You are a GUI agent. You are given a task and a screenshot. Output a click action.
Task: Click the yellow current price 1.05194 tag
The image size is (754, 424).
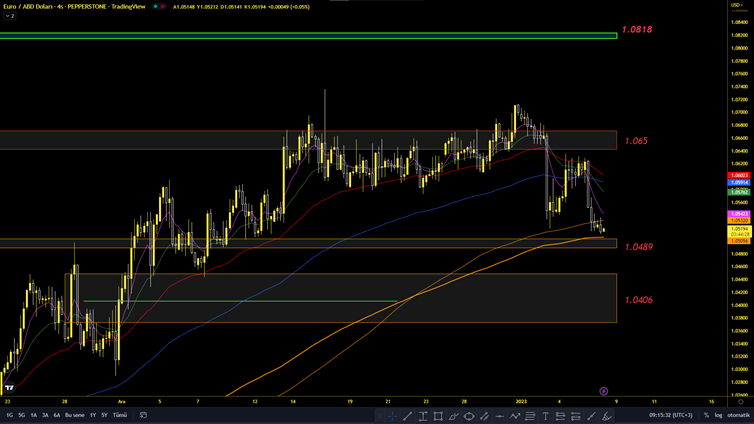tap(739, 229)
